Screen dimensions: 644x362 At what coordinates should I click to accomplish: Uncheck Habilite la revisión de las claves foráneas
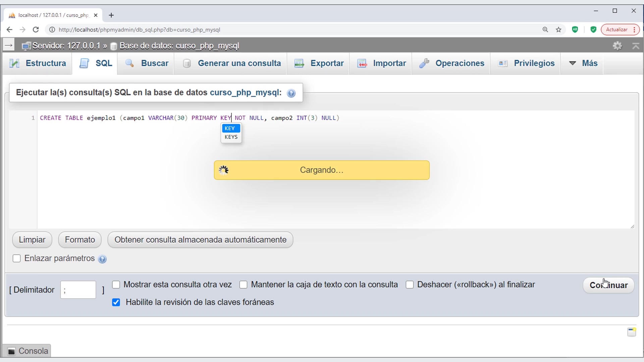coord(116,302)
